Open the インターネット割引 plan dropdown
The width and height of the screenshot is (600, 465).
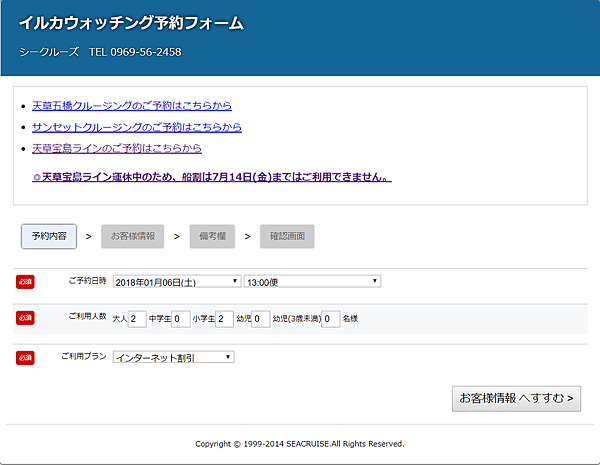coord(174,357)
